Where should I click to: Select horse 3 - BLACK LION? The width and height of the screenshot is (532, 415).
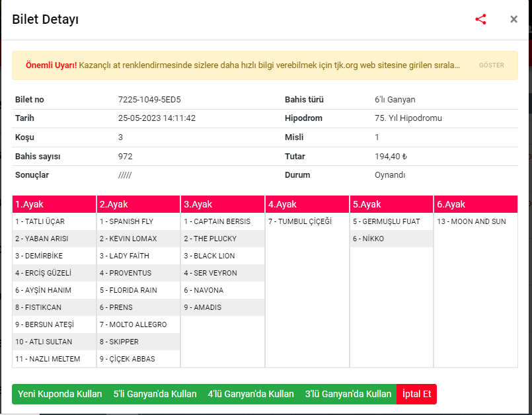click(223, 256)
